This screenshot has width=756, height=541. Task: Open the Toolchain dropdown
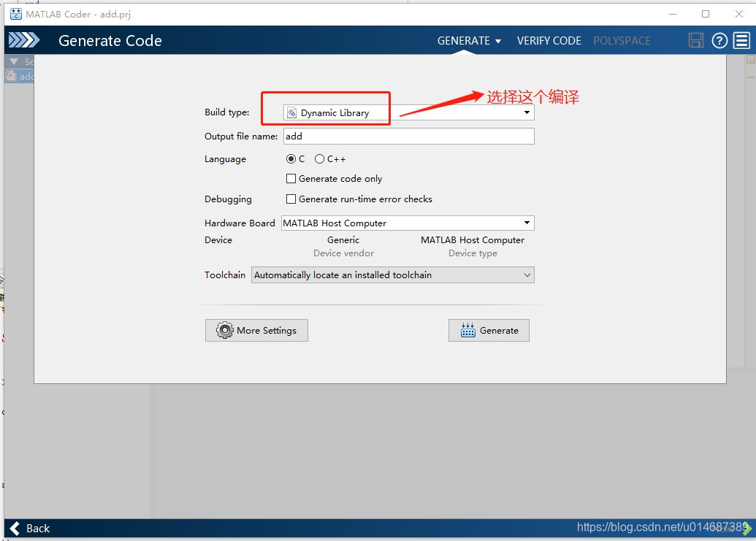coord(527,275)
